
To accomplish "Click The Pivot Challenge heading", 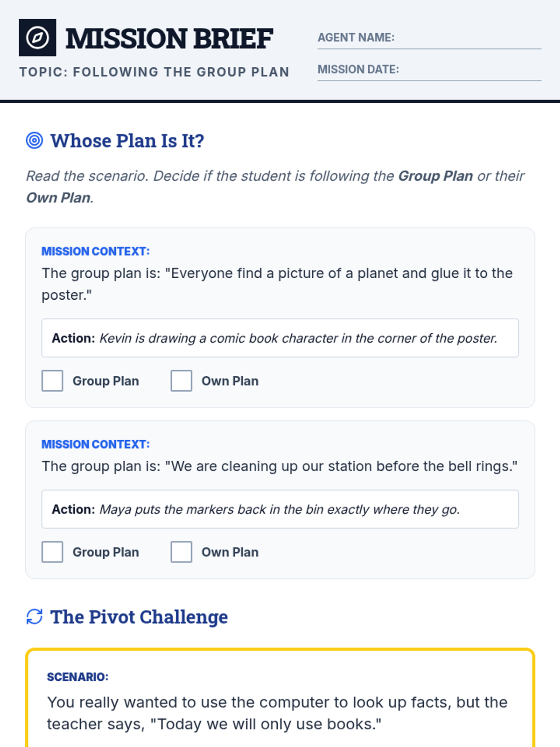I will 139,617.
